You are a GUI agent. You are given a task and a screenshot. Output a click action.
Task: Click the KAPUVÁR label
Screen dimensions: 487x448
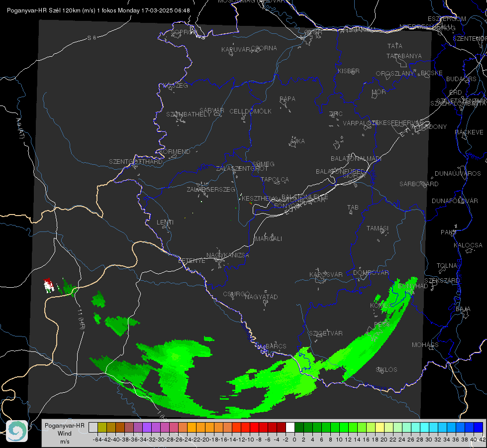pos(236,50)
